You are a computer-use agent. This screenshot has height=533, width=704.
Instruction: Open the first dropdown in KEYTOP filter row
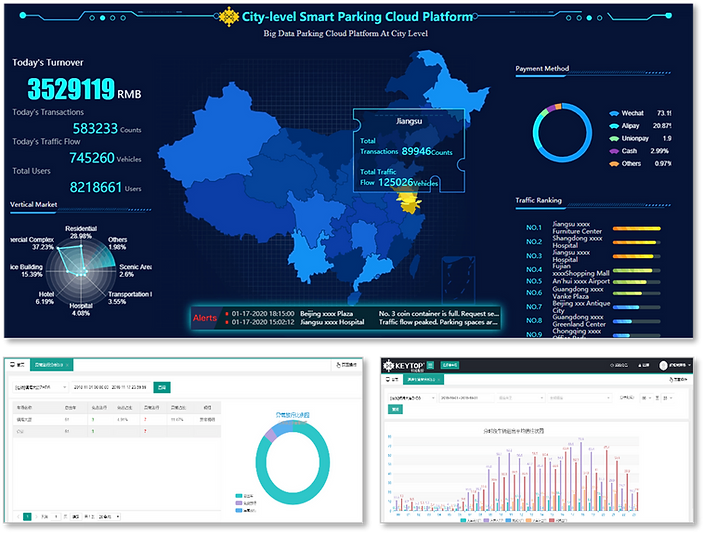pyautogui.click(x=413, y=397)
